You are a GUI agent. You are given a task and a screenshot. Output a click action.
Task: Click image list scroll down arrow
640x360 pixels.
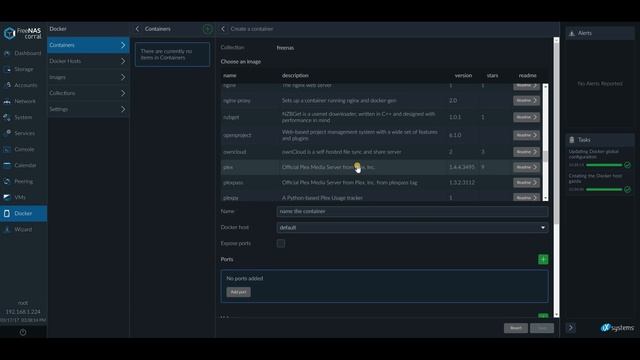pyautogui.click(x=545, y=198)
